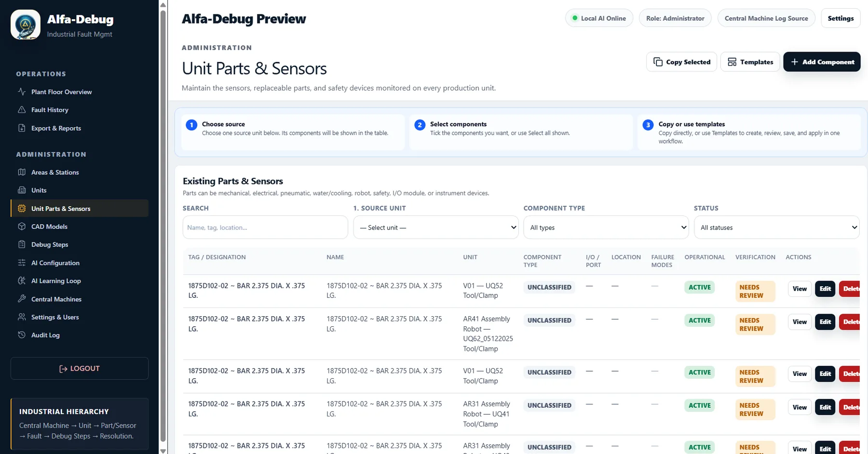
Task: Click the Fault History warning triangle icon
Action: 22,110
